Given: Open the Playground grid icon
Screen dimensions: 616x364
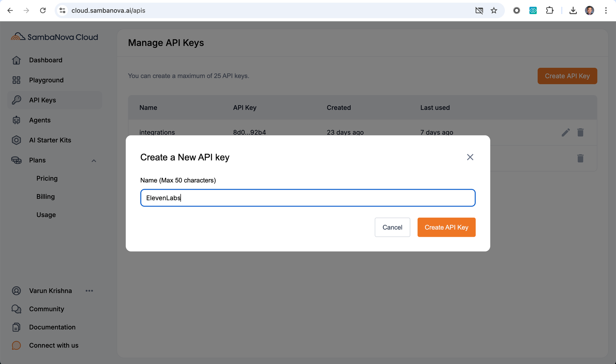Looking at the screenshot, I should pyautogui.click(x=16, y=80).
